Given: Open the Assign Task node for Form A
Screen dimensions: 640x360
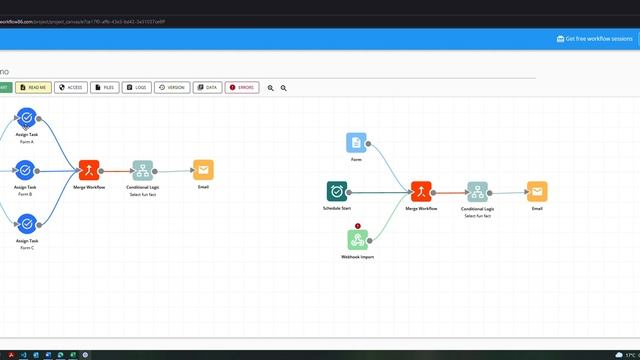Looking at the screenshot, I should (27, 118).
